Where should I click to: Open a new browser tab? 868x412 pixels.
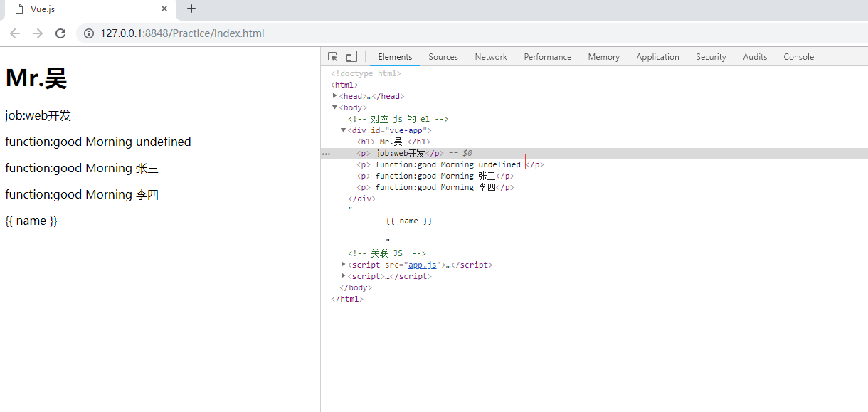191,9
